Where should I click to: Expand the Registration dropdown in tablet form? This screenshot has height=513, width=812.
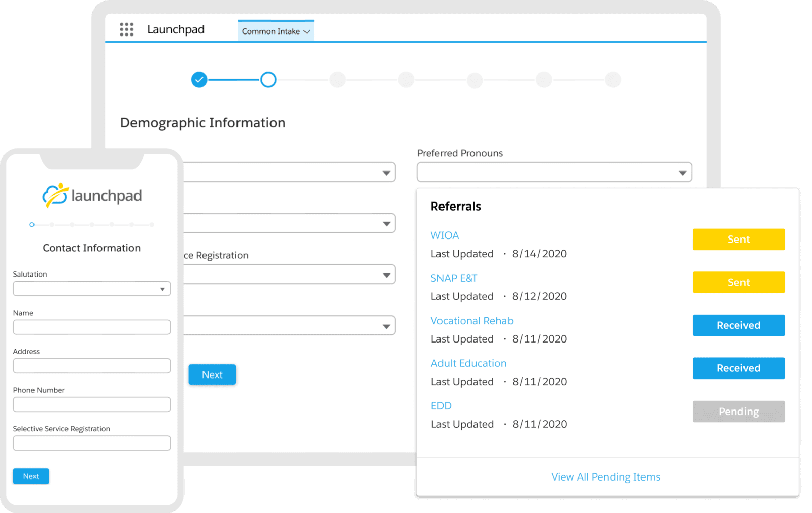(289, 275)
